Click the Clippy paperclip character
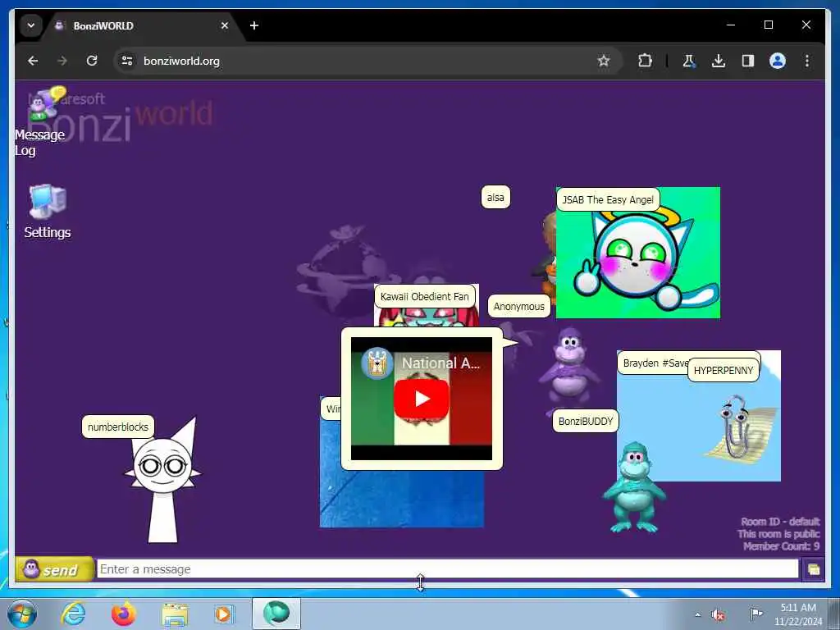This screenshot has height=630, width=840. 742,428
